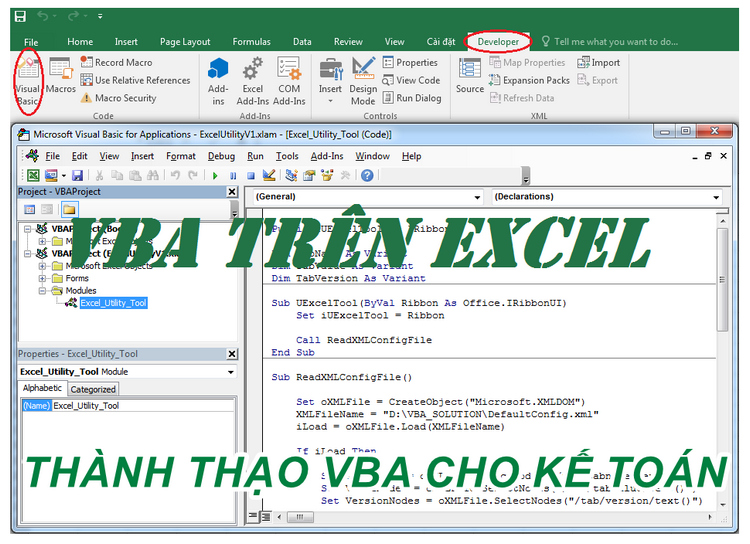Click the VBA Save toolbar icon
The image size is (750, 544).
(77, 176)
